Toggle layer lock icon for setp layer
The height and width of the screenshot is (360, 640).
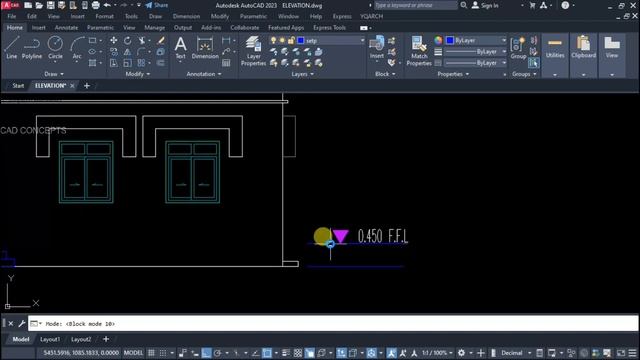[291, 40]
